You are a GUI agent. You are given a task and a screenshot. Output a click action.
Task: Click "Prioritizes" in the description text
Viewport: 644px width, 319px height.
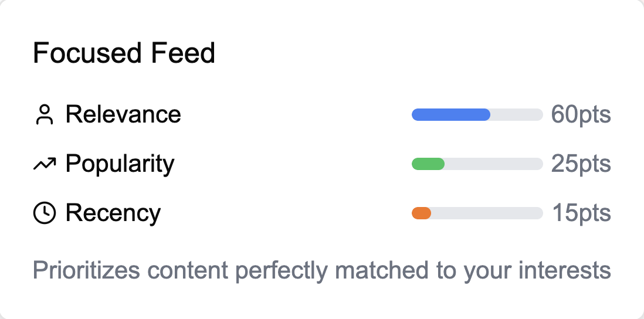point(86,271)
